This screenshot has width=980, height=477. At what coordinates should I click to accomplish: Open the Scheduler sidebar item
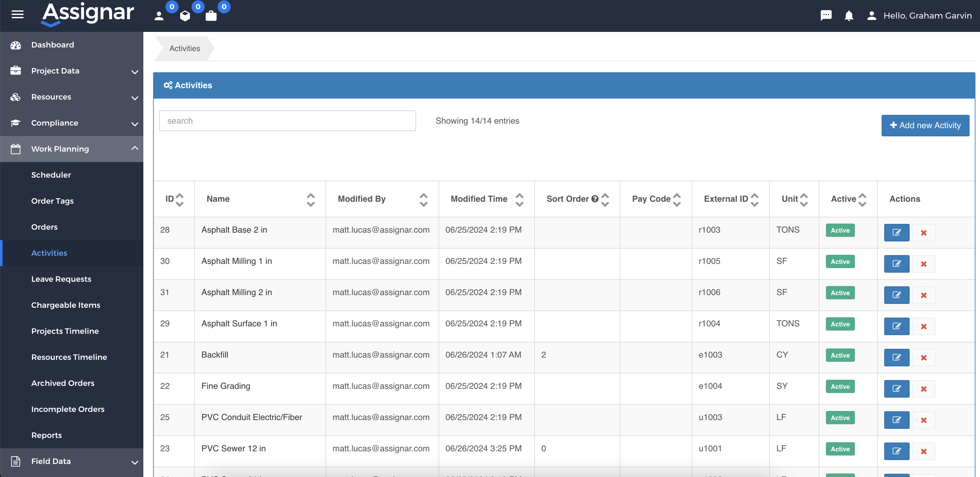(51, 175)
